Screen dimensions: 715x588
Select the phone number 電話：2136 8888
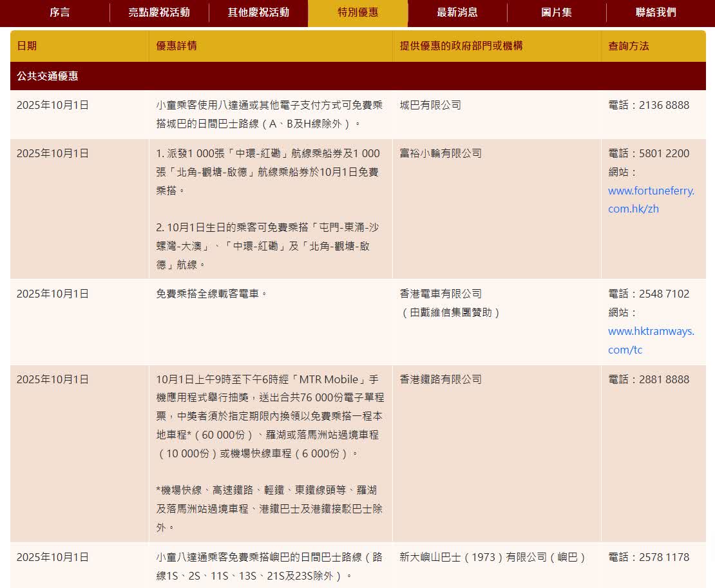(x=649, y=105)
